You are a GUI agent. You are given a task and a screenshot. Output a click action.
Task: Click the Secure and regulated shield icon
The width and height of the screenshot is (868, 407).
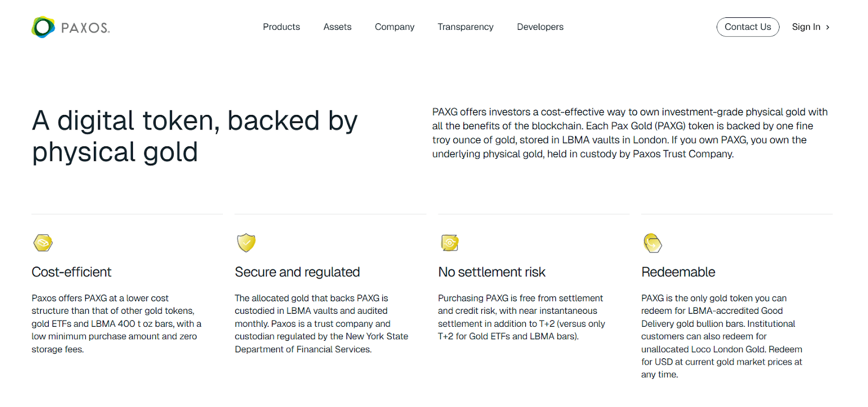246,243
